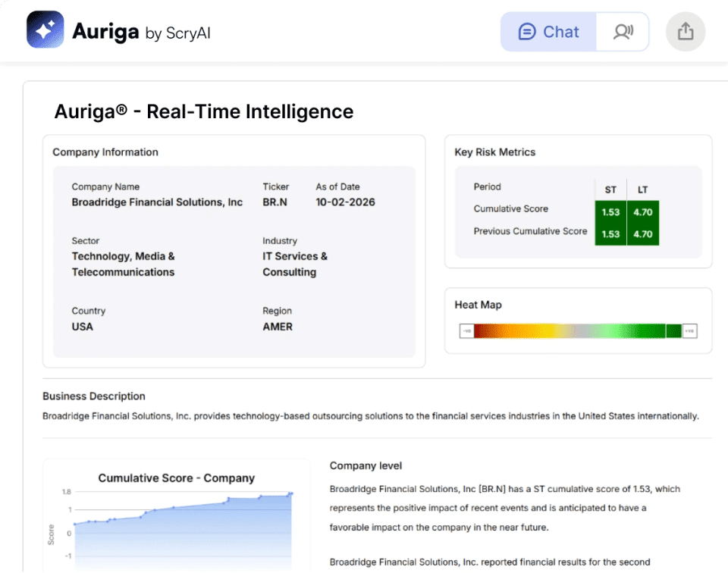The height and width of the screenshot is (573, 728).
Task: Click the country value USA
Action: (82, 327)
